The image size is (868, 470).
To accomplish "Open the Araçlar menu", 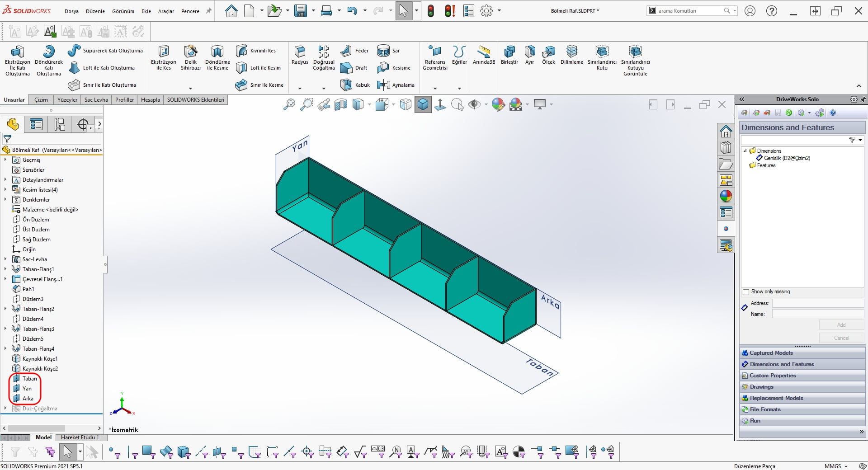I will (x=166, y=11).
